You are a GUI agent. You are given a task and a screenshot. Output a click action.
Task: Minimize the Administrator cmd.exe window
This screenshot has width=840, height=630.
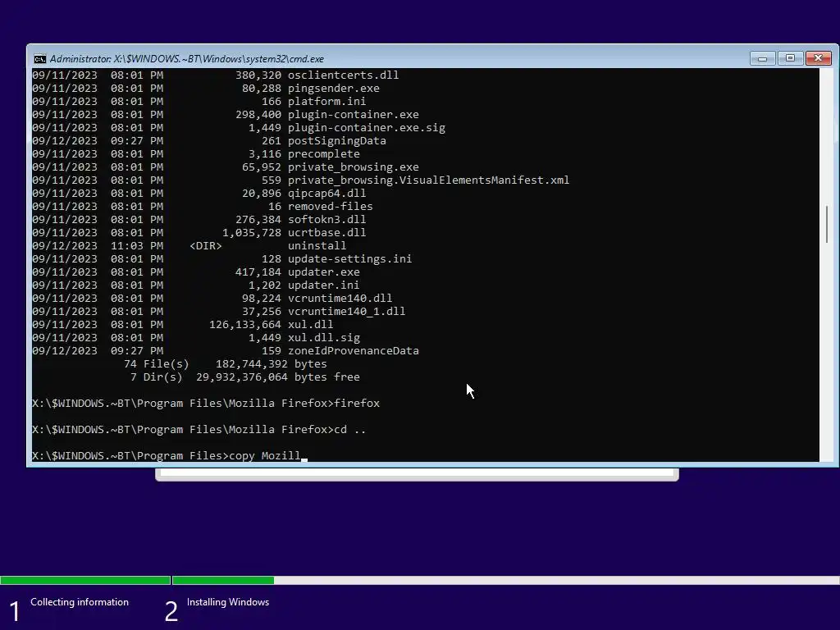click(x=762, y=58)
